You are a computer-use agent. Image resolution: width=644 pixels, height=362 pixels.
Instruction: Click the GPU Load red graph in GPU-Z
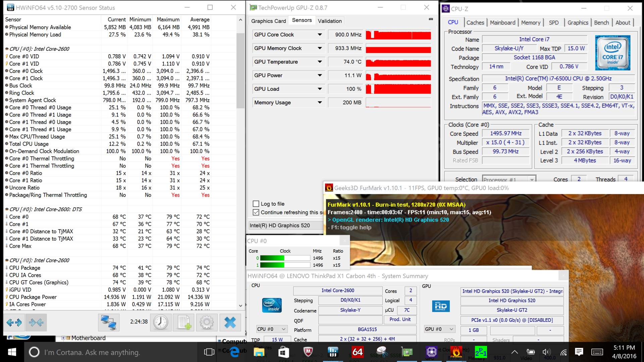(398, 89)
